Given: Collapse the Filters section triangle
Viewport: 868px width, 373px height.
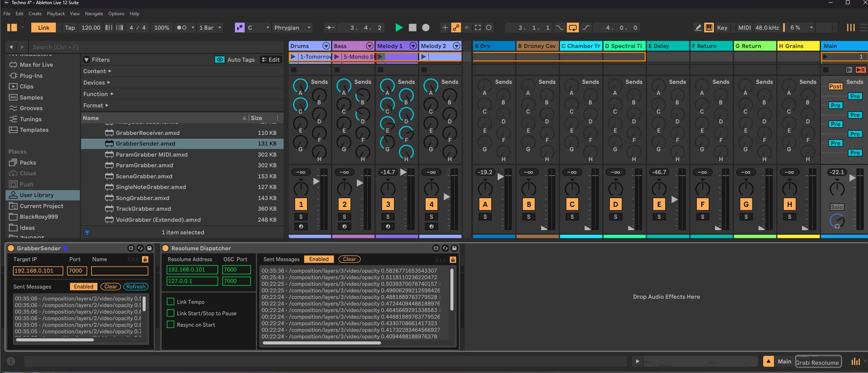Looking at the screenshot, I should (x=86, y=60).
